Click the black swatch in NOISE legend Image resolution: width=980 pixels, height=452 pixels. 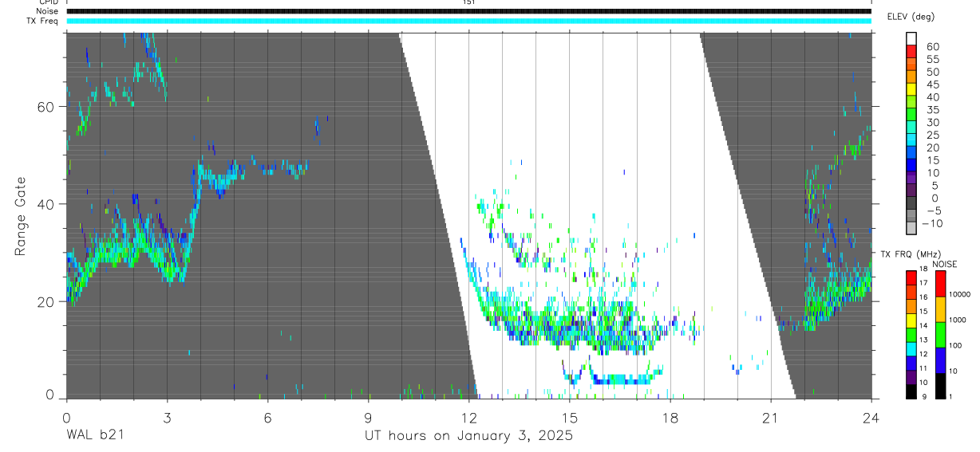(x=940, y=386)
